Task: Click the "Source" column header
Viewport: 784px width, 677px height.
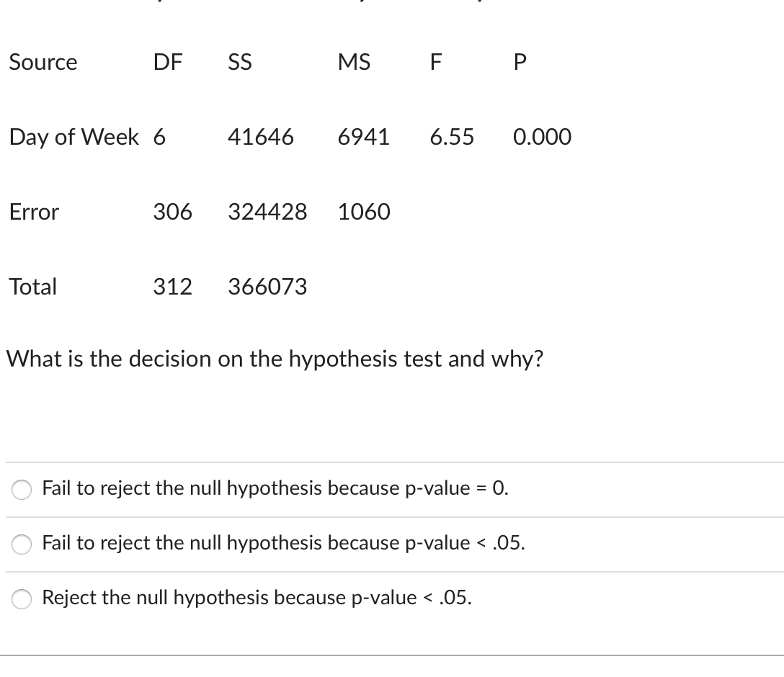Action: (43, 63)
